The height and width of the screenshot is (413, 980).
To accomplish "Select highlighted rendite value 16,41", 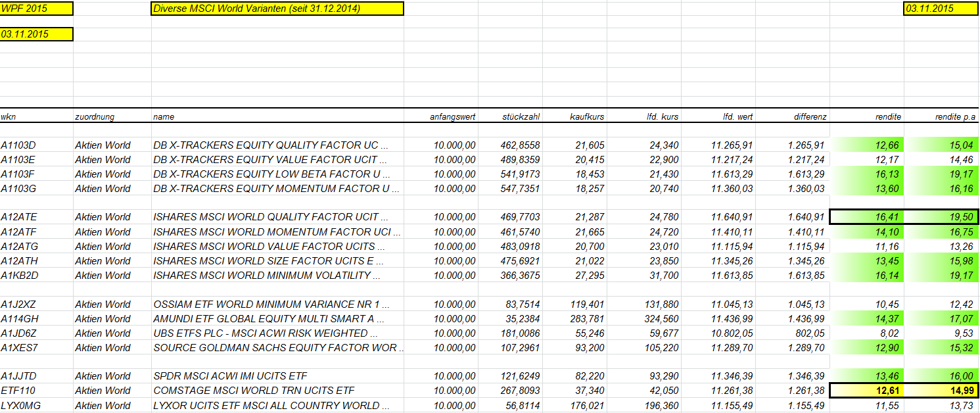I will coord(867,217).
